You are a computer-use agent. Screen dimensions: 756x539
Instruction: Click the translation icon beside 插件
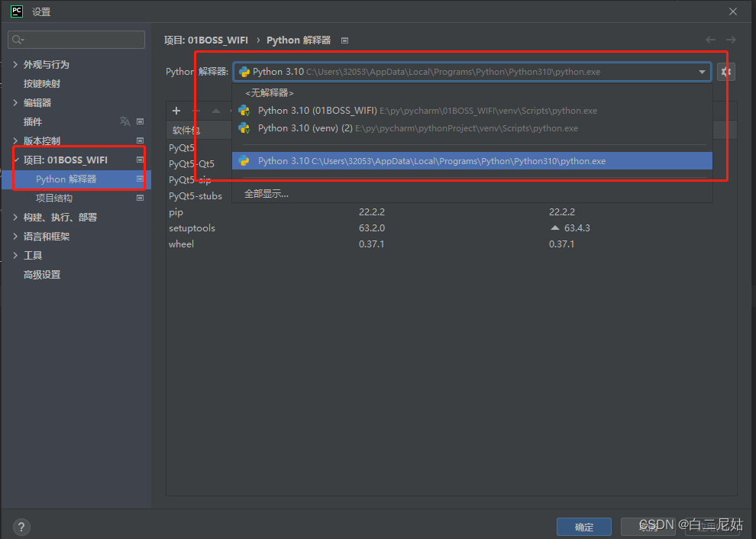(125, 121)
